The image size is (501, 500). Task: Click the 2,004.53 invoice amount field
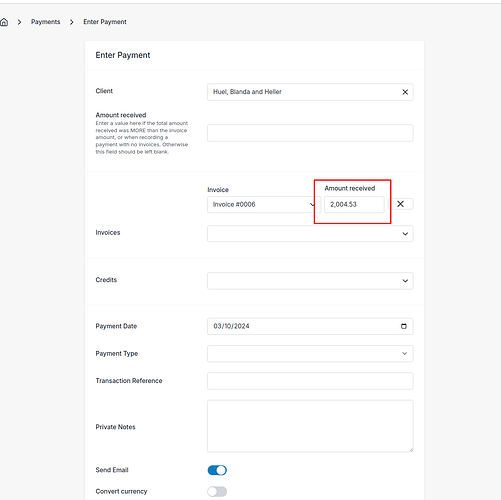click(x=354, y=204)
